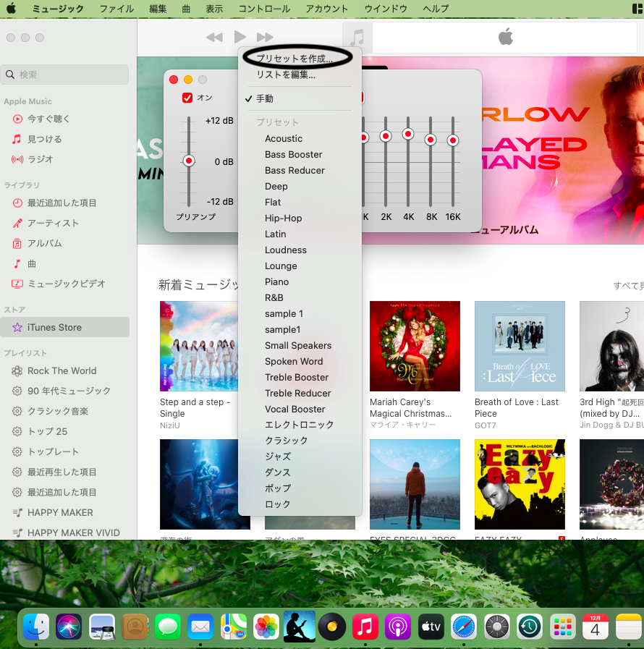Select エレクトロニック preset
The height and width of the screenshot is (649, 644).
pos(300,425)
